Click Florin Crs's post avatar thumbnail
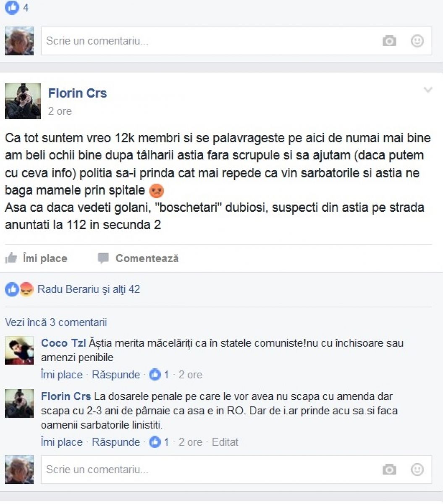Screen dimensions: 443x504 pos(23,101)
